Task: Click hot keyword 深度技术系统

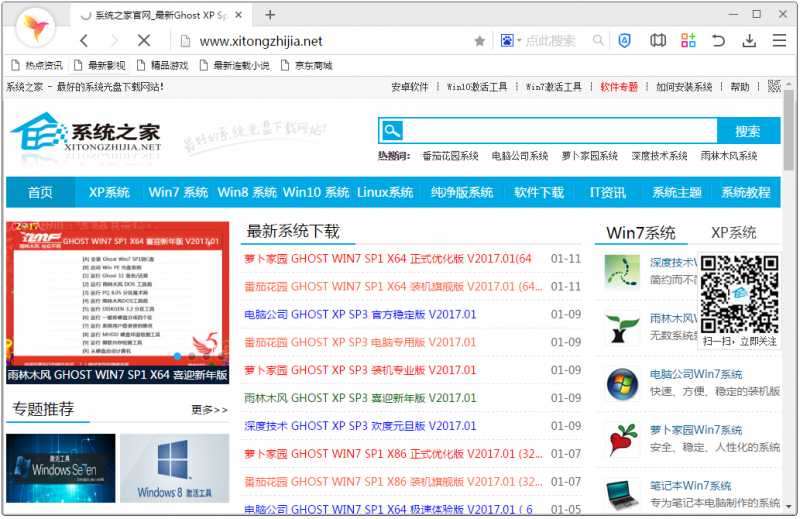Action: coord(659,156)
